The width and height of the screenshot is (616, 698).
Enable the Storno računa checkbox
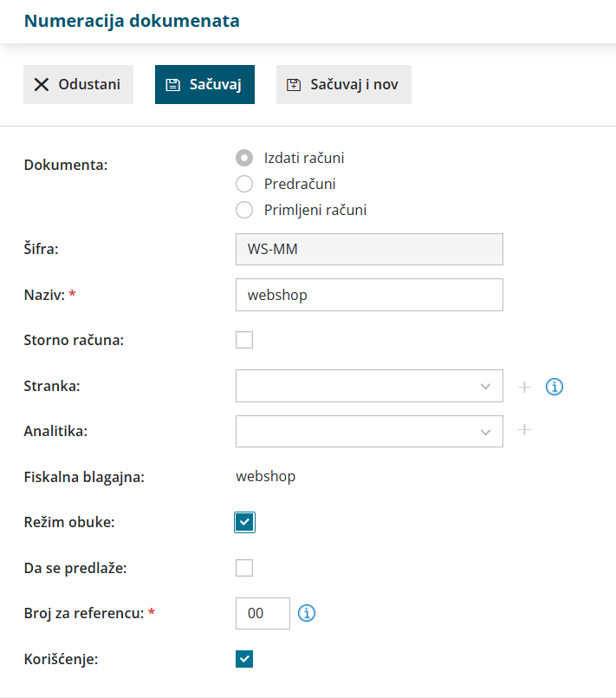coord(244,339)
